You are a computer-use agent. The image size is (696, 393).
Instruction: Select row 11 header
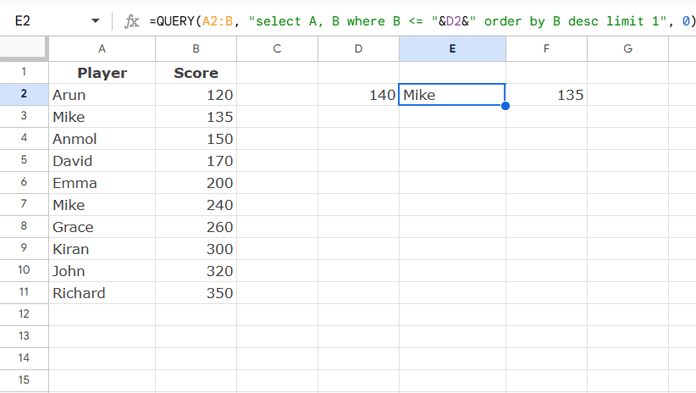tap(24, 293)
